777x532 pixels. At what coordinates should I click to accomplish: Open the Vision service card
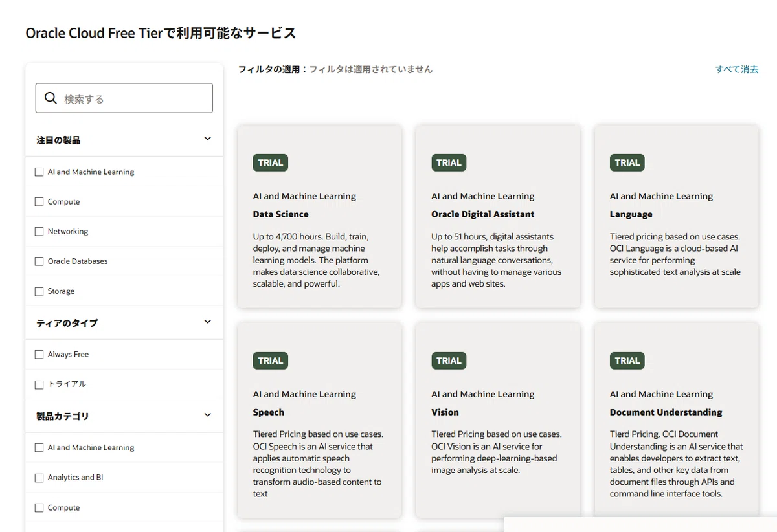tap(498, 420)
